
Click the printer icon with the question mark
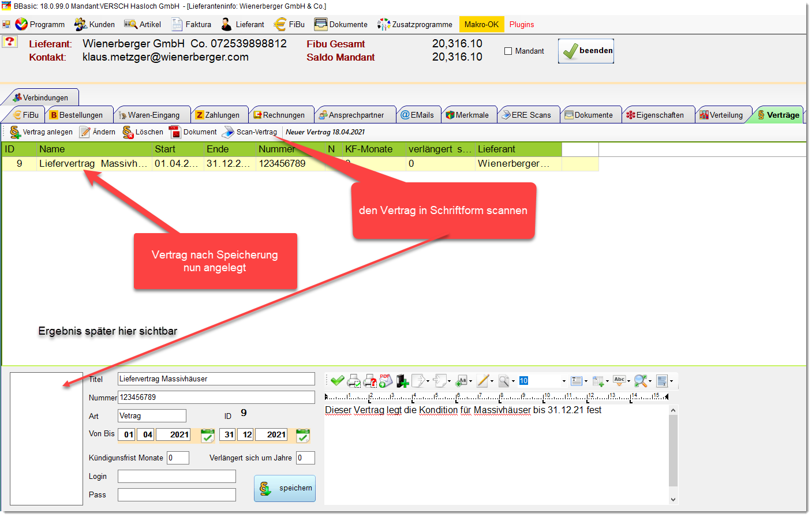[370, 381]
